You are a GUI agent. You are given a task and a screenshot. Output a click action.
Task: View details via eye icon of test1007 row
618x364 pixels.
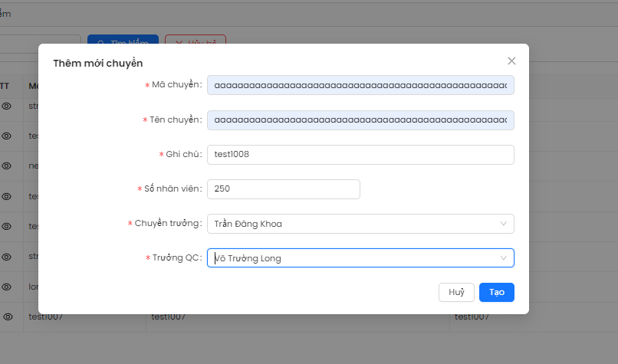point(6,316)
